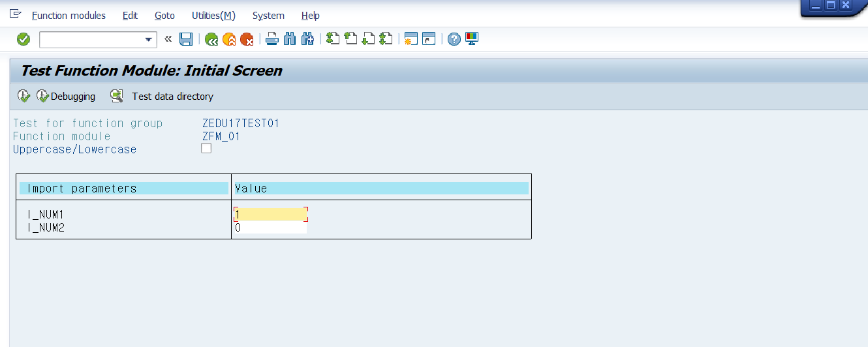Click the Print icon in toolbar
The height and width of the screenshot is (347, 868).
pos(272,40)
